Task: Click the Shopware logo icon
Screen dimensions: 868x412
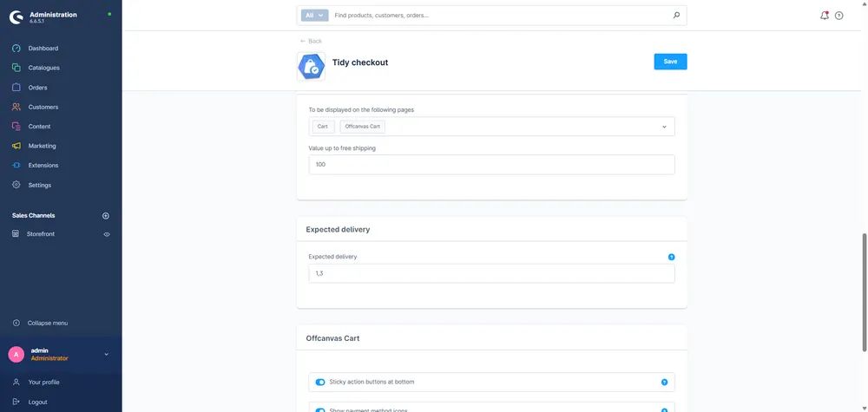Action: 16,17
